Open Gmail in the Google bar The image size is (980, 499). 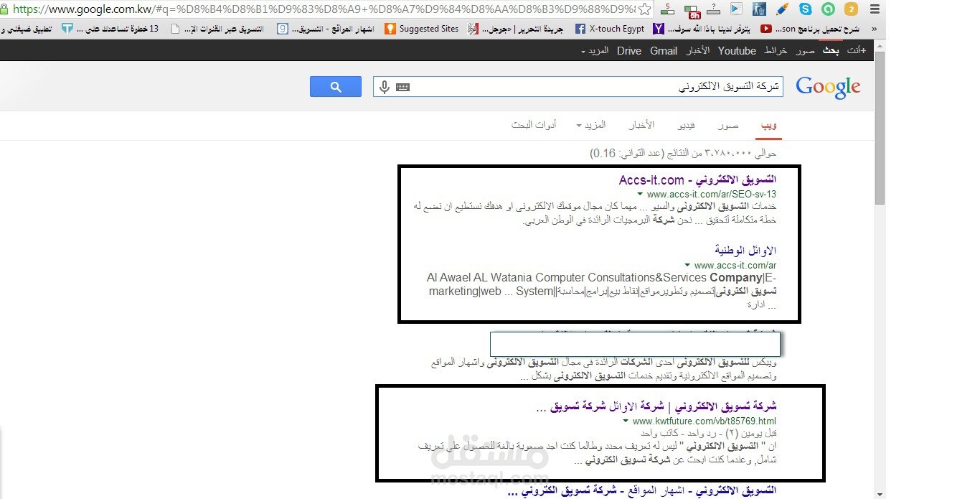coord(664,51)
